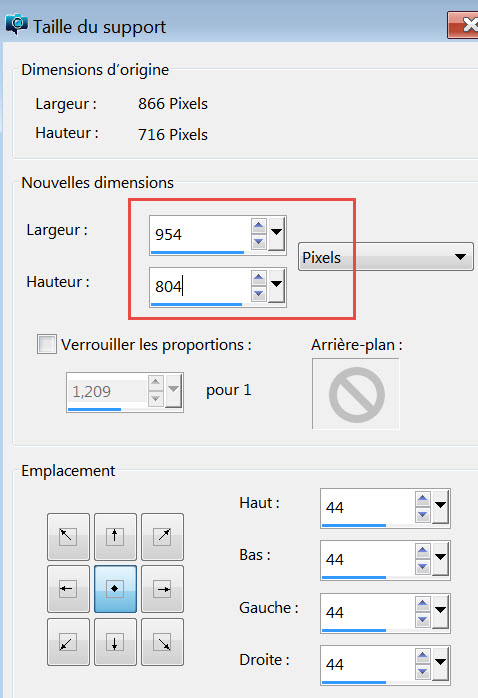
Task: Select top-right placement arrow
Action: point(162,536)
